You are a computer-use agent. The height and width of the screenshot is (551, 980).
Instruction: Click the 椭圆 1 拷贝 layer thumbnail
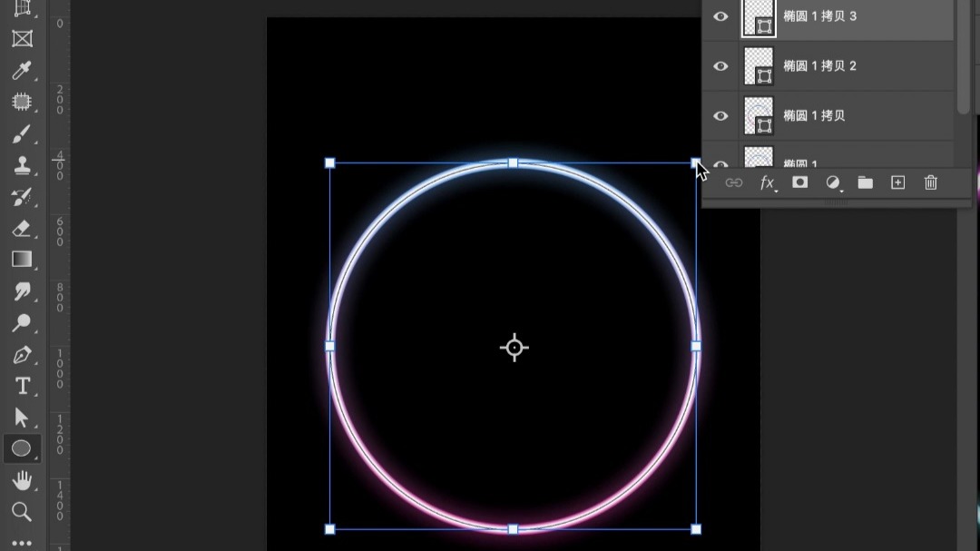[759, 115]
